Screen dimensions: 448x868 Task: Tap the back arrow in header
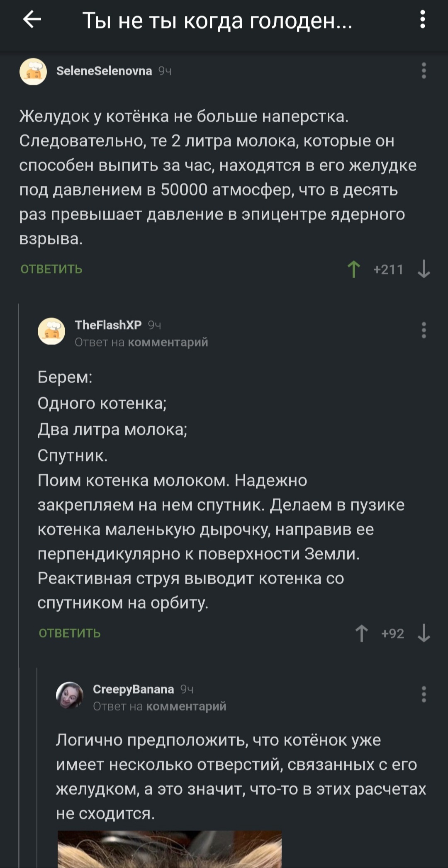[32, 19]
